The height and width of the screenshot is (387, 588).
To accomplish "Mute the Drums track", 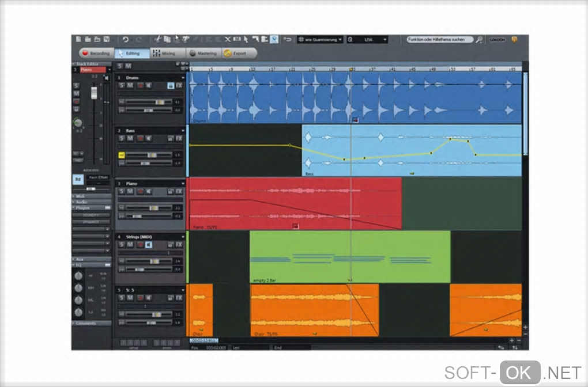I will pyautogui.click(x=130, y=85).
